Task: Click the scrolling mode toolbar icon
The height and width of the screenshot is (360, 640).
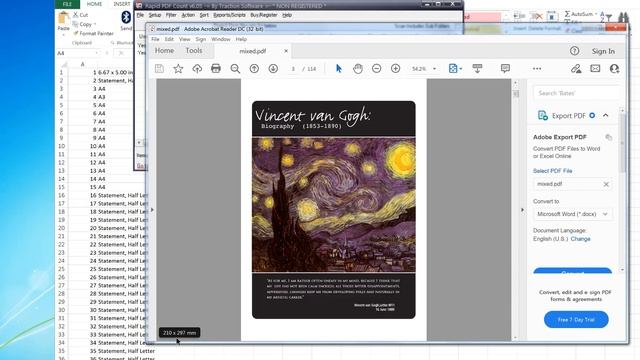Action: click(477, 69)
